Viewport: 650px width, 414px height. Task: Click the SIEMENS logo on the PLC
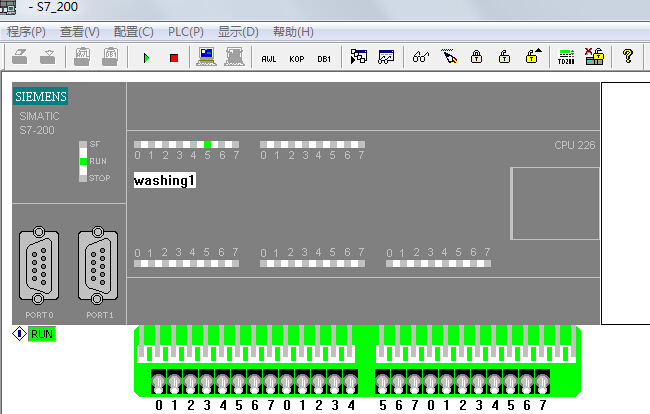pyautogui.click(x=40, y=97)
